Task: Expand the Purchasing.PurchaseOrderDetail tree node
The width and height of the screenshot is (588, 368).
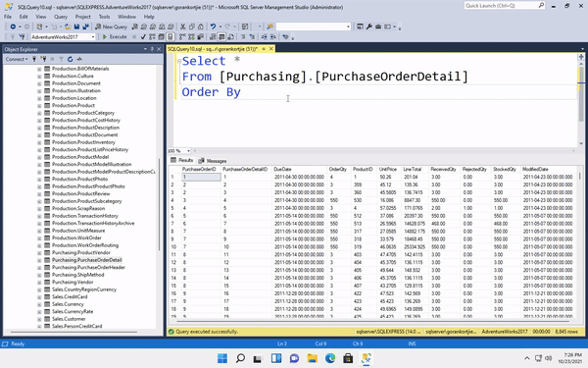Action: 39,260
